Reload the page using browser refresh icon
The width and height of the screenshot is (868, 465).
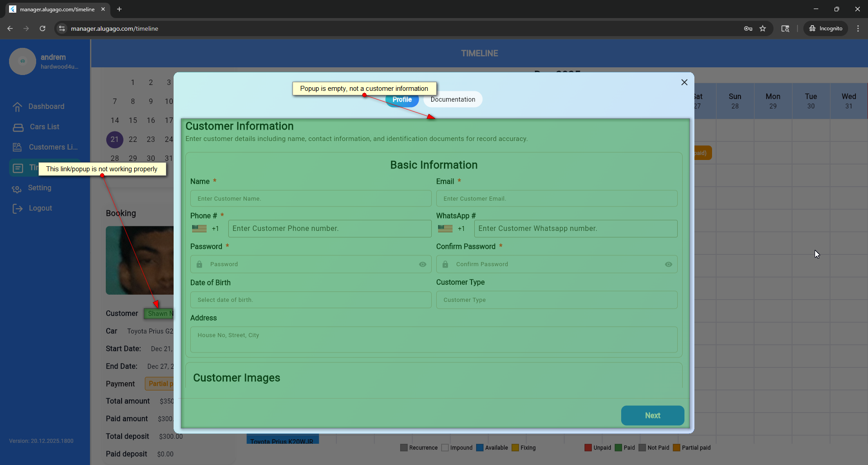point(42,28)
